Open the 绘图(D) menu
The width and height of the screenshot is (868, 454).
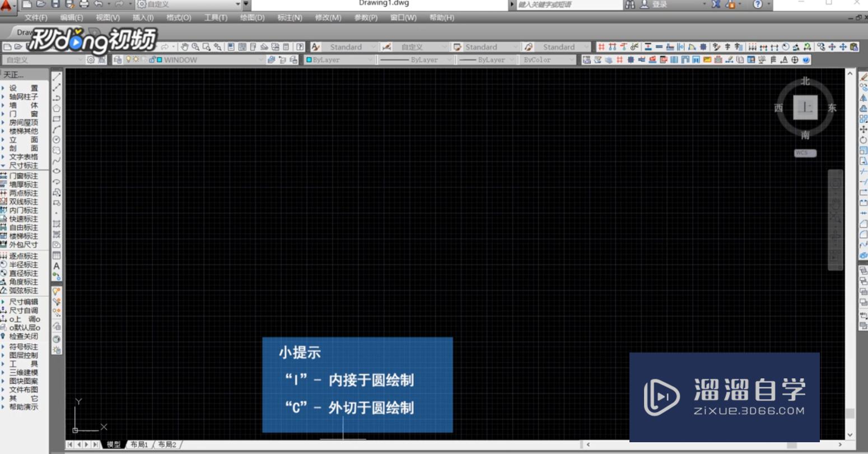[252, 17]
